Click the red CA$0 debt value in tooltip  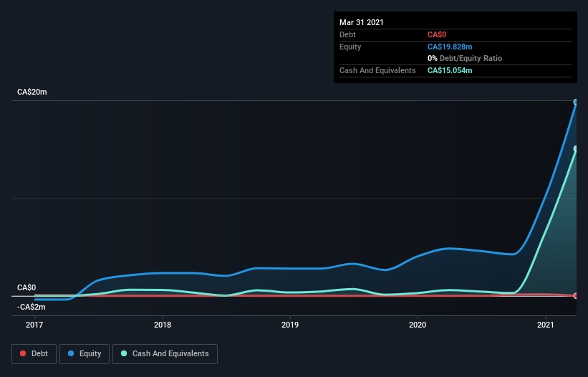pos(437,35)
